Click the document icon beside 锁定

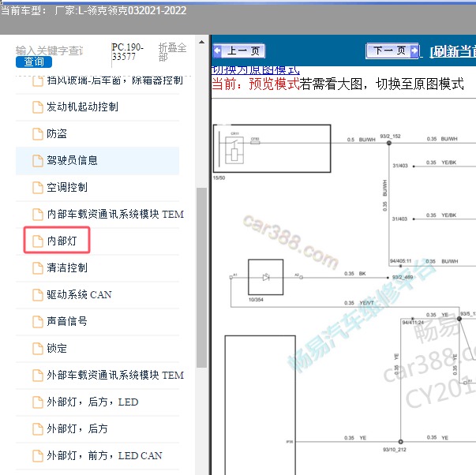pyautogui.click(x=38, y=349)
